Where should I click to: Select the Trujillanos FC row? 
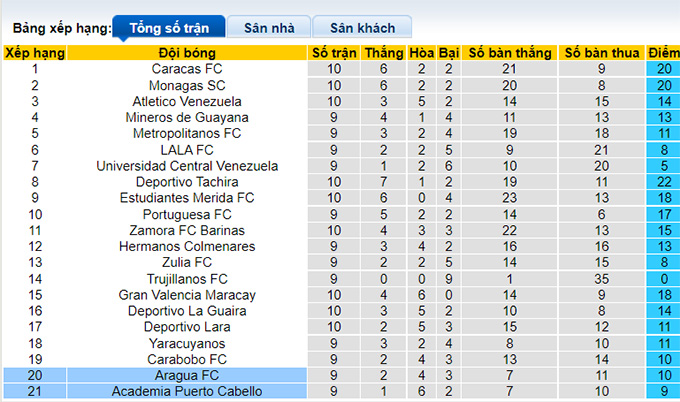187,278
